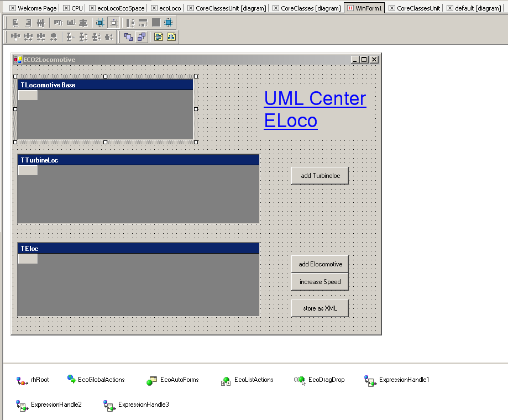The image size is (508, 420).
Task: Select the Send to Back icon
Action: click(142, 37)
